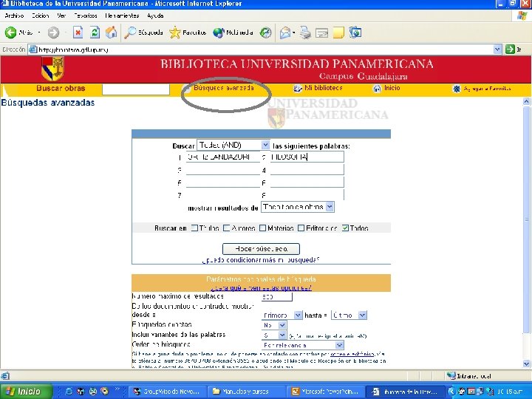Open the Búsquedas exactas No dropdown
The height and width of the screenshot is (399, 532).
274,325
